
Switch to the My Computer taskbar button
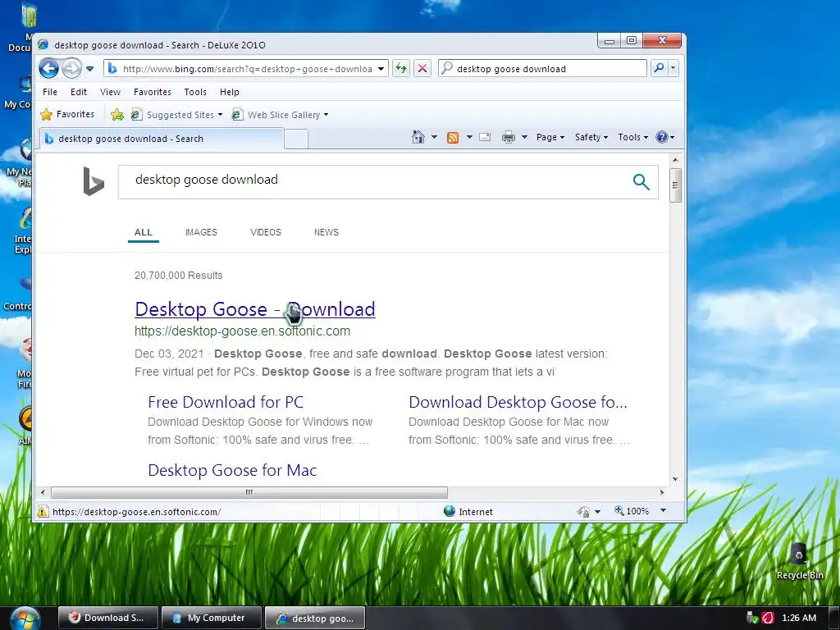click(211, 618)
